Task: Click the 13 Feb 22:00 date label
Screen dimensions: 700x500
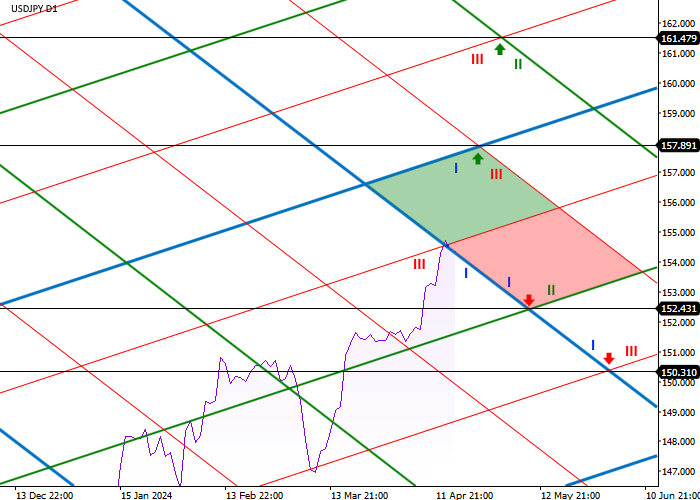Action: (254, 496)
